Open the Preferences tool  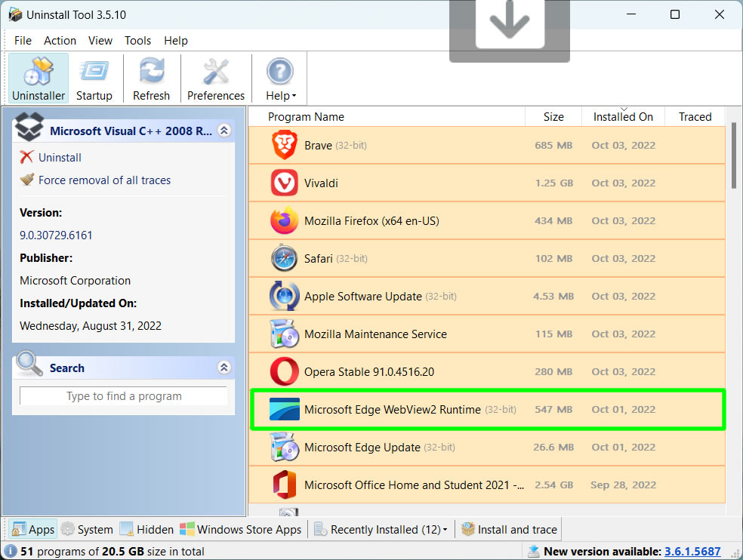coord(216,78)
